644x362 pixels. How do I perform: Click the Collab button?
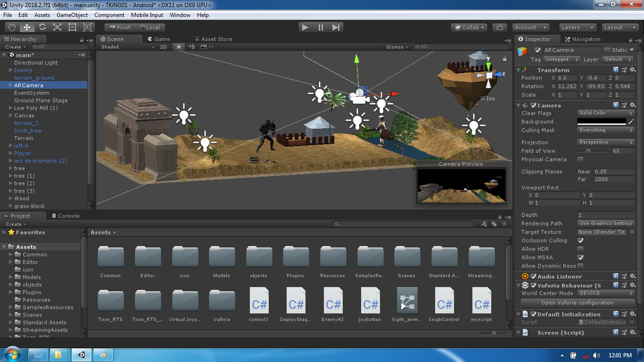(x=470, y=27)
